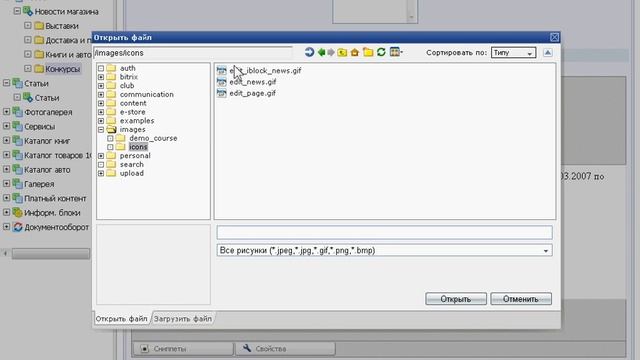The height and width of the screenshot is (360, 640).
Task: Go up one folder level icon
Action: pyautogui.click(x=342, y=52)
